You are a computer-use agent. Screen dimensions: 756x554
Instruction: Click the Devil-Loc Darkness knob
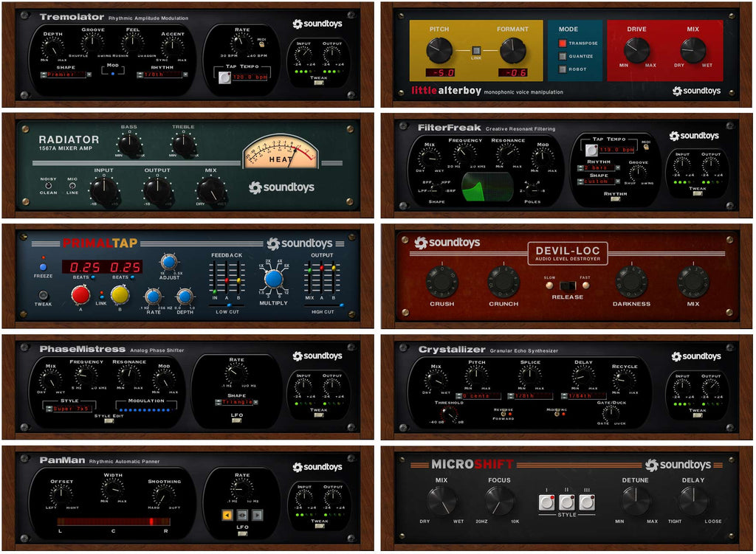coord(632,283)
